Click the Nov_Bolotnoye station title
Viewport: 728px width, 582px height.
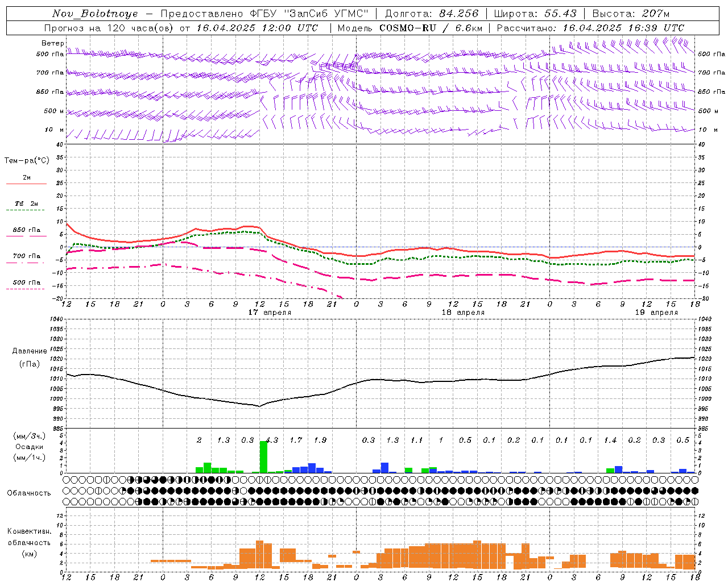click(x=95, y=14)
